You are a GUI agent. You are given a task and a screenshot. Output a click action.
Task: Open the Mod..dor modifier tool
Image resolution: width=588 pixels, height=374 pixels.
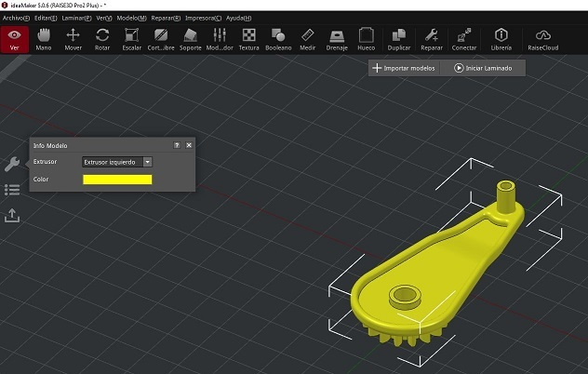pos(220,39)
